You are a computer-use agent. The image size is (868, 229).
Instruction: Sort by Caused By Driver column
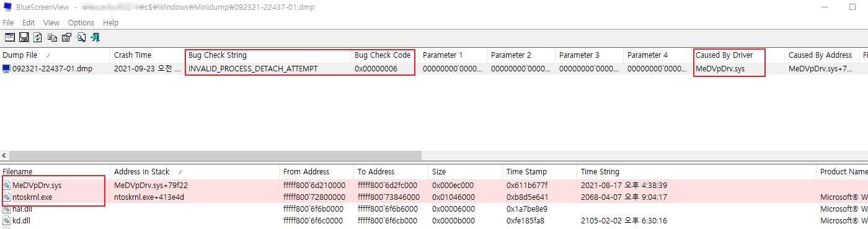point(738,55)
